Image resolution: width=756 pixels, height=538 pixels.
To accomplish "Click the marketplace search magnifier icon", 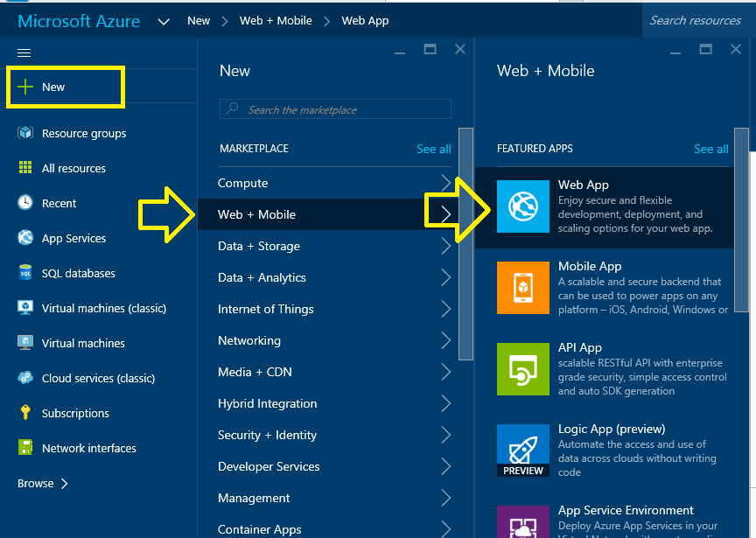I will click(x=233, y=108).
